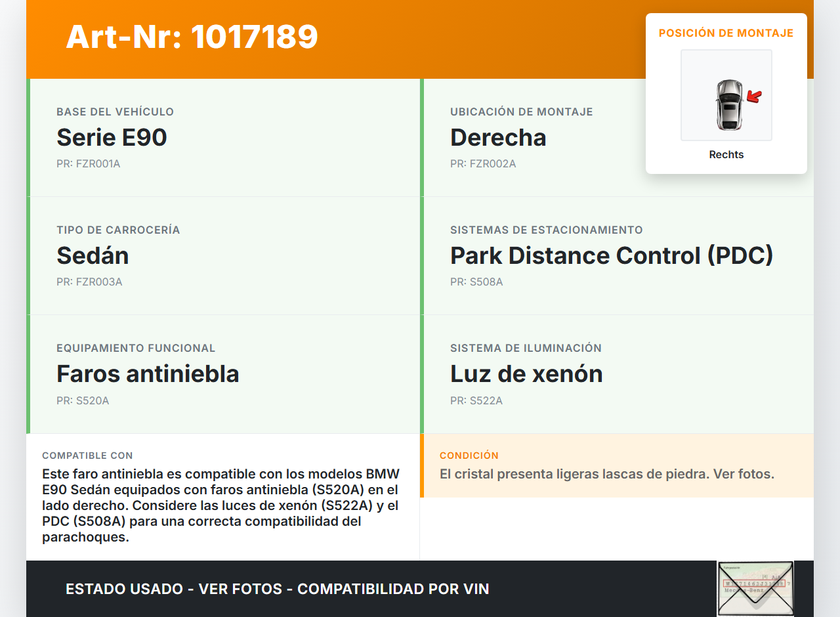840x617 pixels.
Task: Click the red arrow on car diagram
Action: point(755,97)
